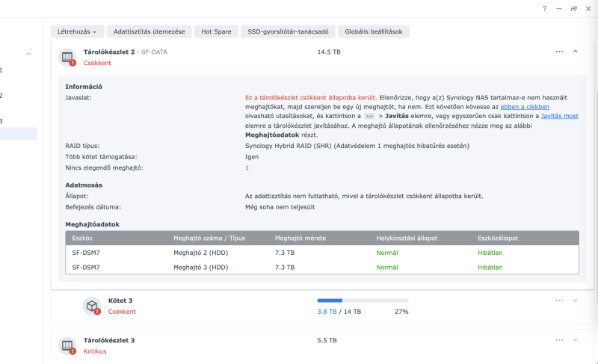The width and height of the screenshot is (598, 364).
Task: Open the three-dot menu for Kötet 3
Action: (559, 300)
